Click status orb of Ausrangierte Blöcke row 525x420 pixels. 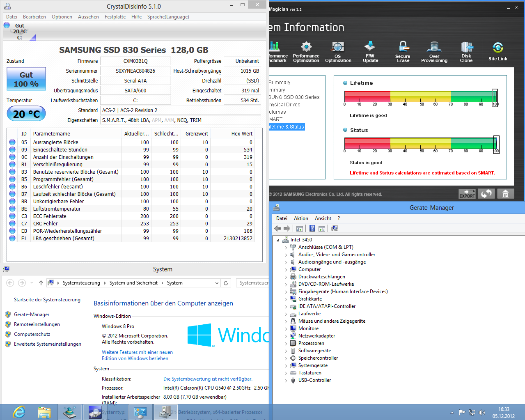point(12,142)
